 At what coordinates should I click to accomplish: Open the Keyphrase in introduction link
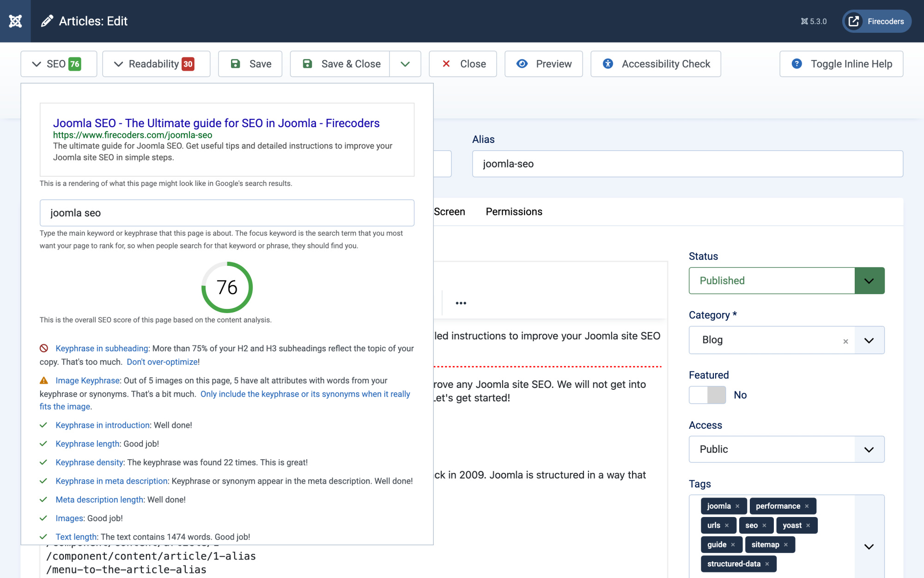coord(103,425)
